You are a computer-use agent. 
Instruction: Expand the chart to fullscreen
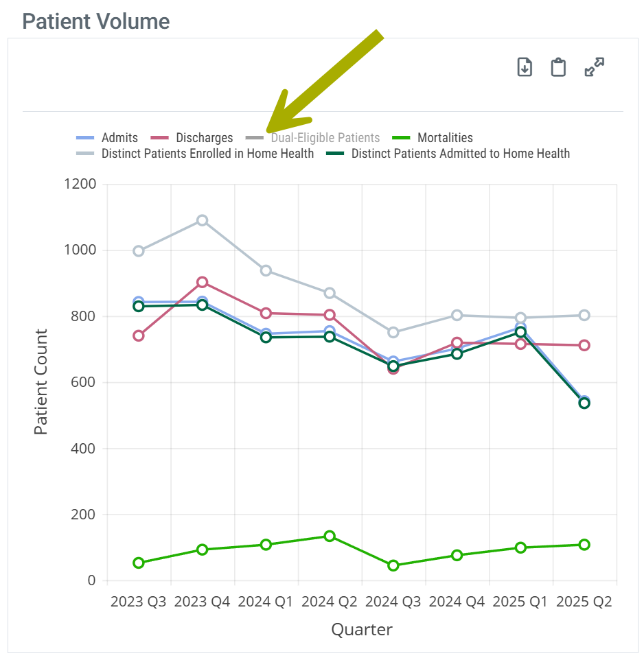tap(594, 67)
